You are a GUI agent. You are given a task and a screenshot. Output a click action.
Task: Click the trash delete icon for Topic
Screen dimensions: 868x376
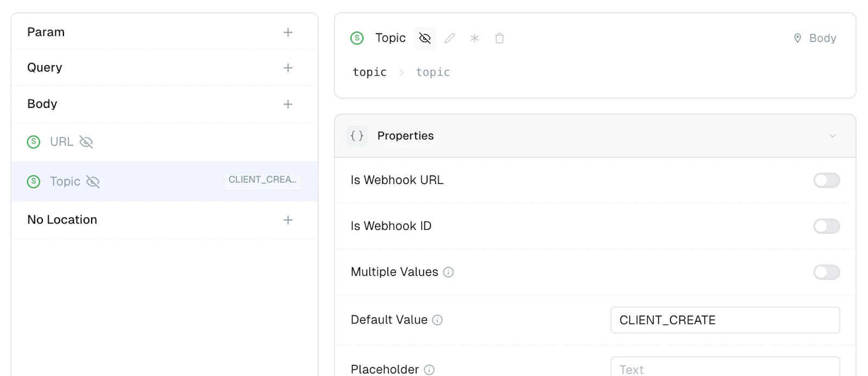click(500, 38)
